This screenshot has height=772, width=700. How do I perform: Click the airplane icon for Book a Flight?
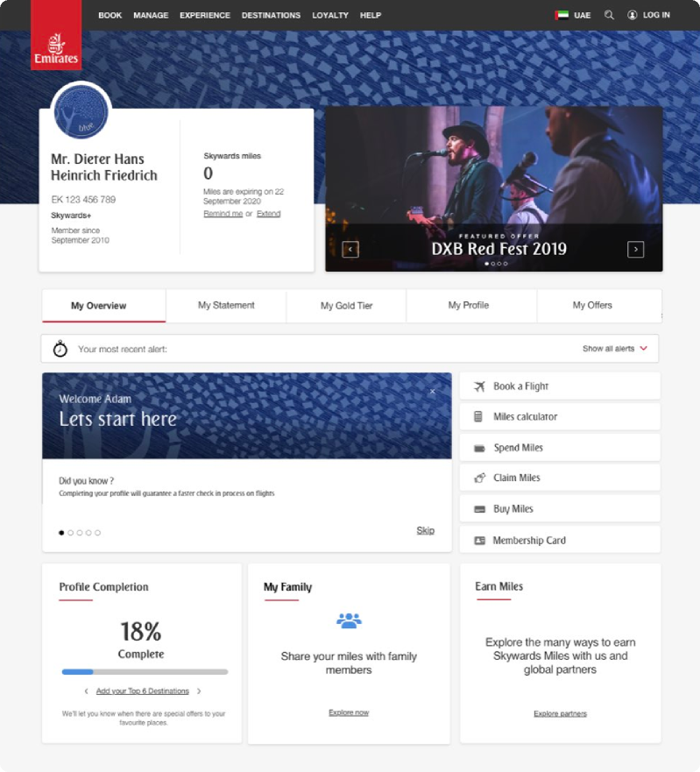[x=479, y=386]
